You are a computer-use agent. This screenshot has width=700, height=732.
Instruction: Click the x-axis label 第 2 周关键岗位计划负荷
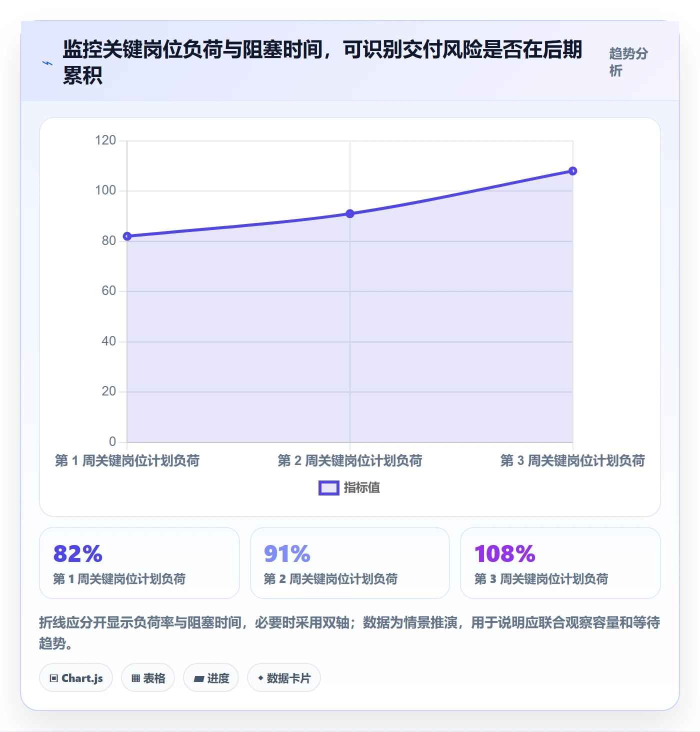350,460
